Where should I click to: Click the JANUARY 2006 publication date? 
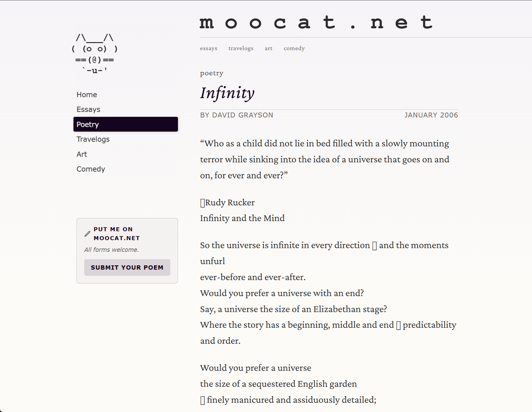[431, 115]
